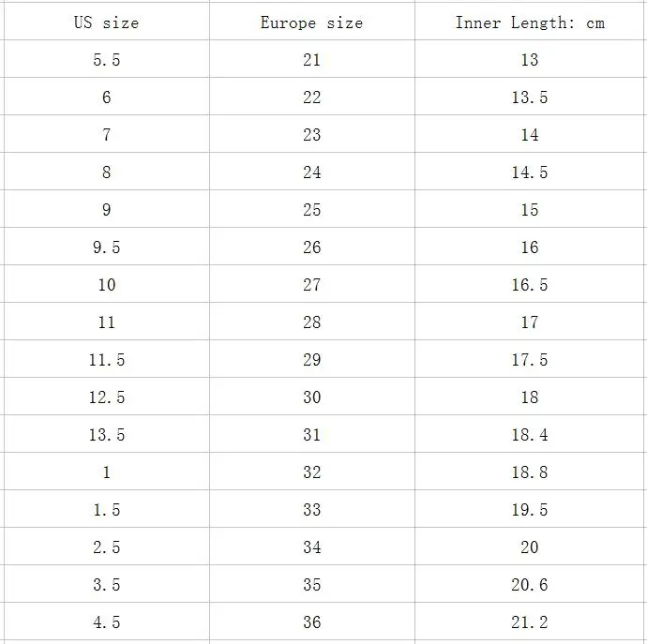
Task: Select the Inner Length 14.5 cell
Action: pos(531,172)
